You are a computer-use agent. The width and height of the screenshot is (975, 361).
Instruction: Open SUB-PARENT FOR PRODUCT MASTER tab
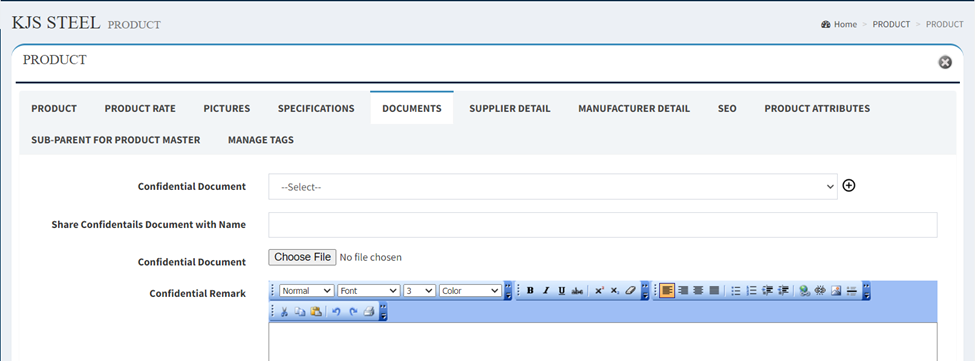pyautogui.click(x=116, y=140)
